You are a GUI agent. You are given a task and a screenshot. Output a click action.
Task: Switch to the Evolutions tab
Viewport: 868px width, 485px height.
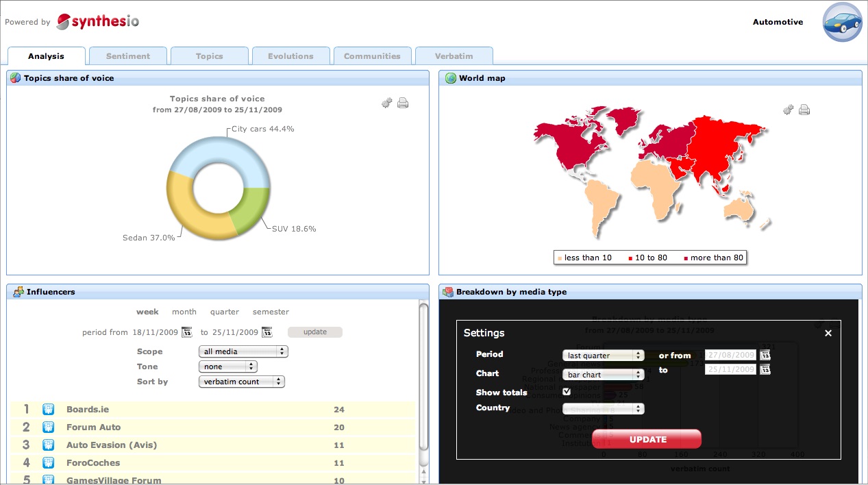point(291,56)
